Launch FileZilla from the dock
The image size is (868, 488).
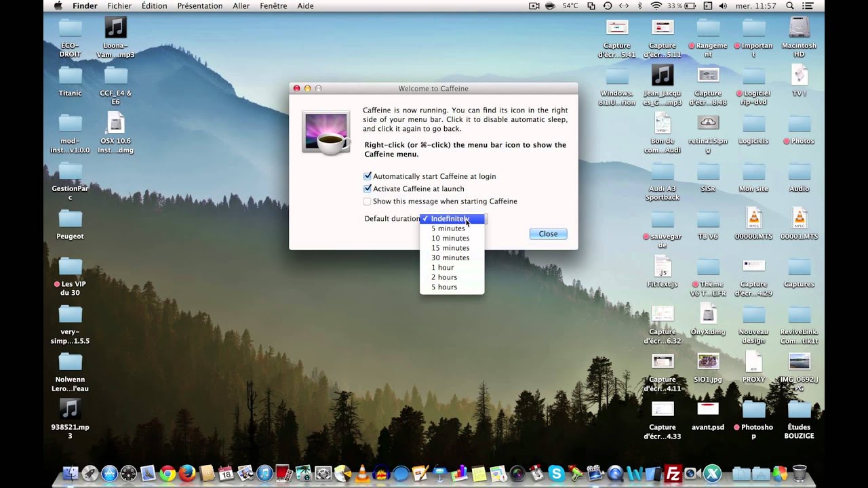click(x=673, y=473)
